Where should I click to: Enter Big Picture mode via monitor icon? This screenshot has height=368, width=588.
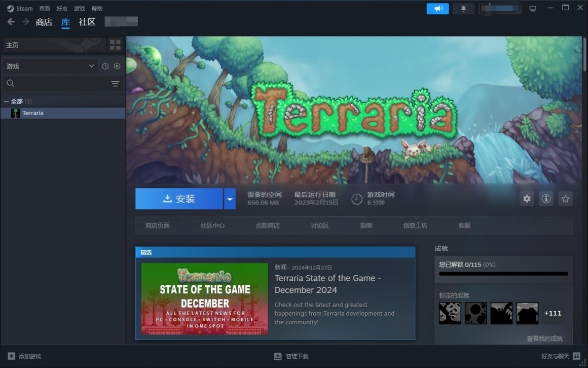pyautogui.click(x=533, y=8)
